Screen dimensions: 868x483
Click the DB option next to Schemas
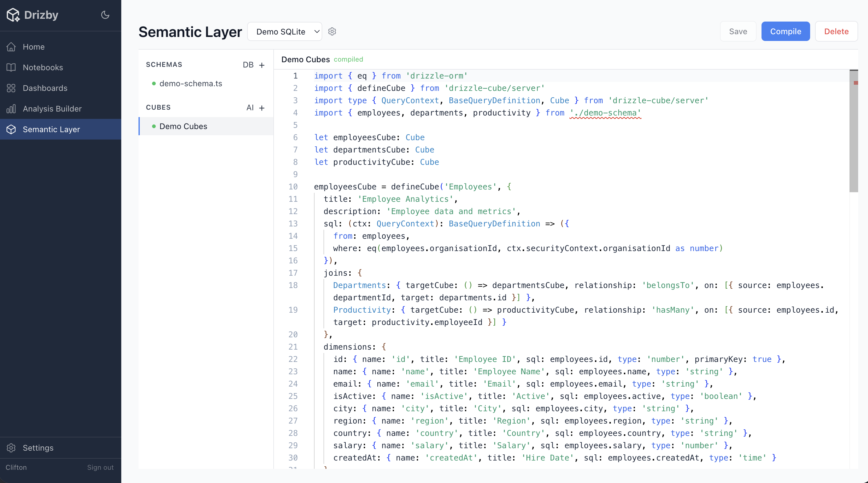(x=248, y=65)
